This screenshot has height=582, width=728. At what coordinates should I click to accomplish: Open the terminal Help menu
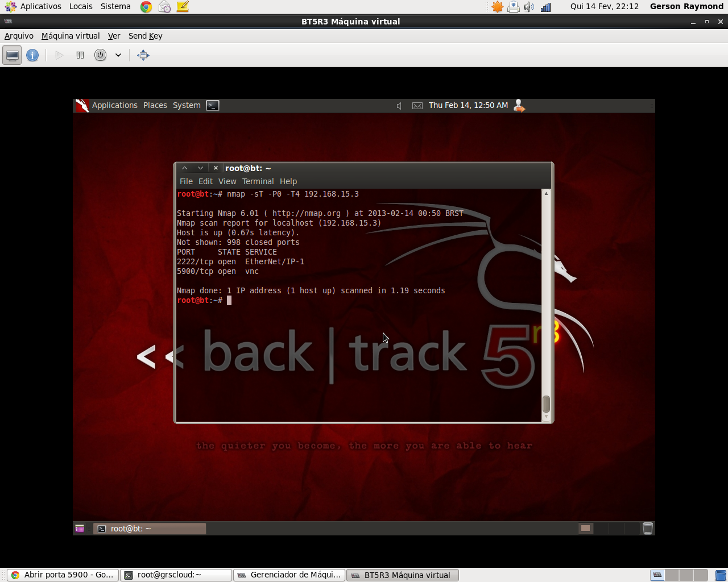click(288, 181)
